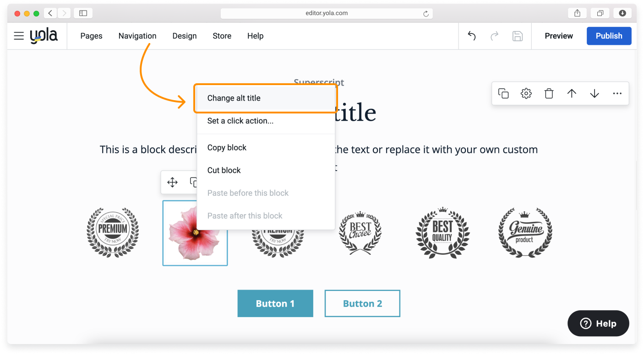Click the blue Publish button
Viewport: 644px width, 355px height.
(609, 36)
